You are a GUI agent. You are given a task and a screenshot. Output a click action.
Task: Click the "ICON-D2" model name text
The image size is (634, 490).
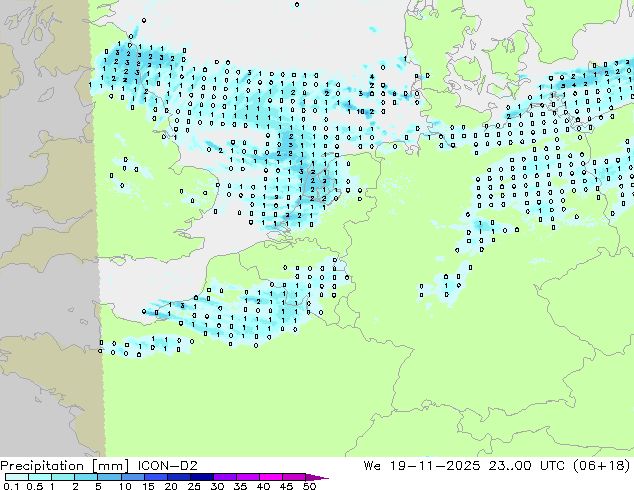(167, 466)
